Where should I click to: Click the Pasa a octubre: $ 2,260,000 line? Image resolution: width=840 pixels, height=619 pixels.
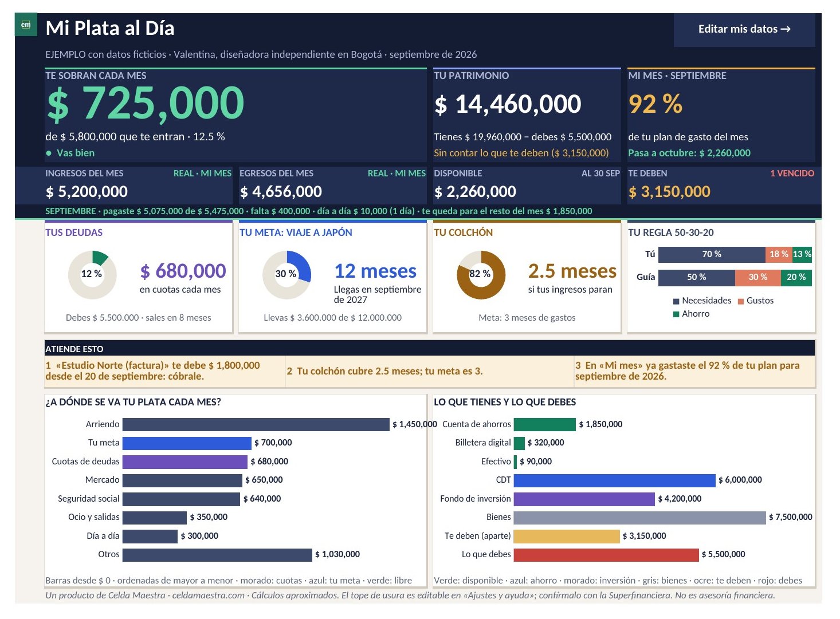click(x=689, y=153)
